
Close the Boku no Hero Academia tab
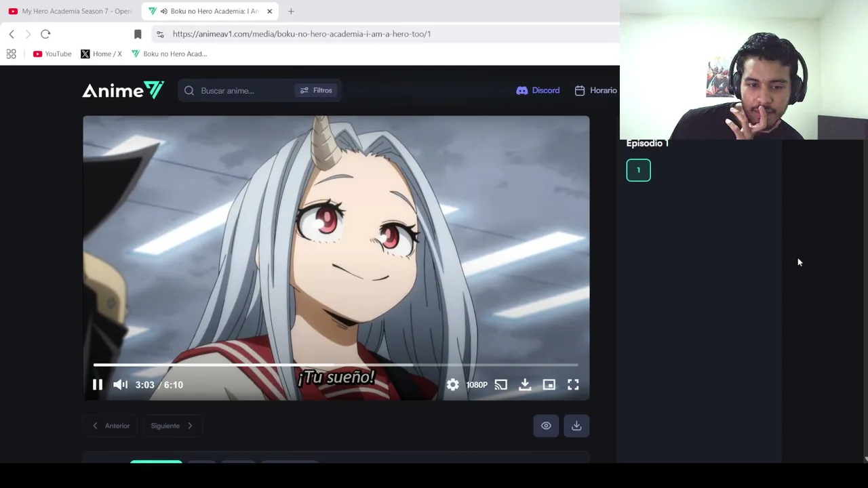pos(269,11)
